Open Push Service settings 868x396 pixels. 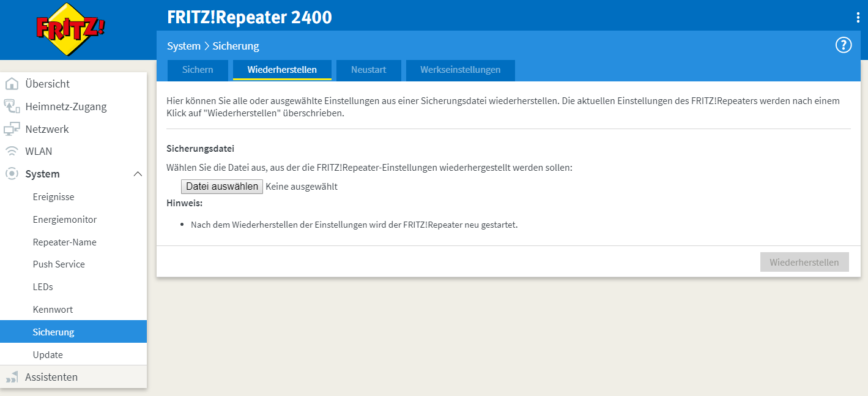coord(73,264)
